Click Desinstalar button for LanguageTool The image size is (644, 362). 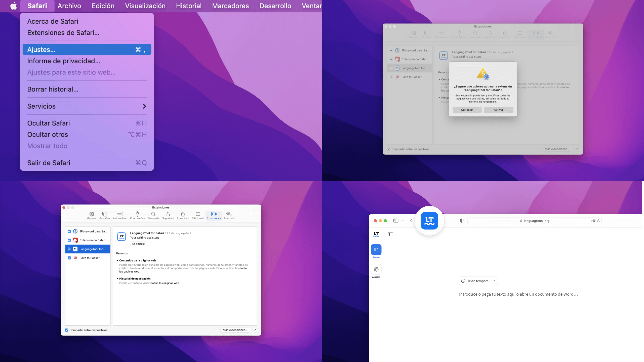click(139, 244)
